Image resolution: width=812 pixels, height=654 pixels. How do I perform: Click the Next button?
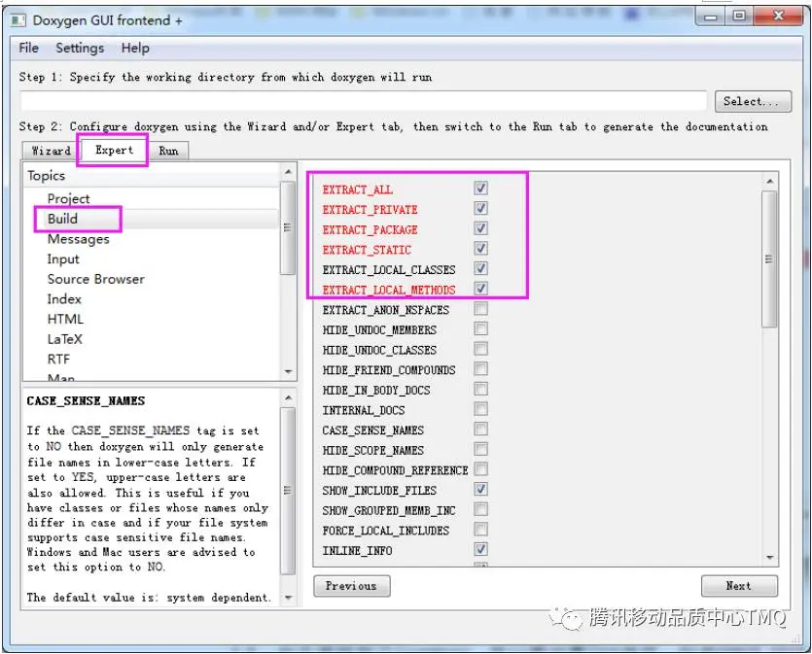point(739,586)
